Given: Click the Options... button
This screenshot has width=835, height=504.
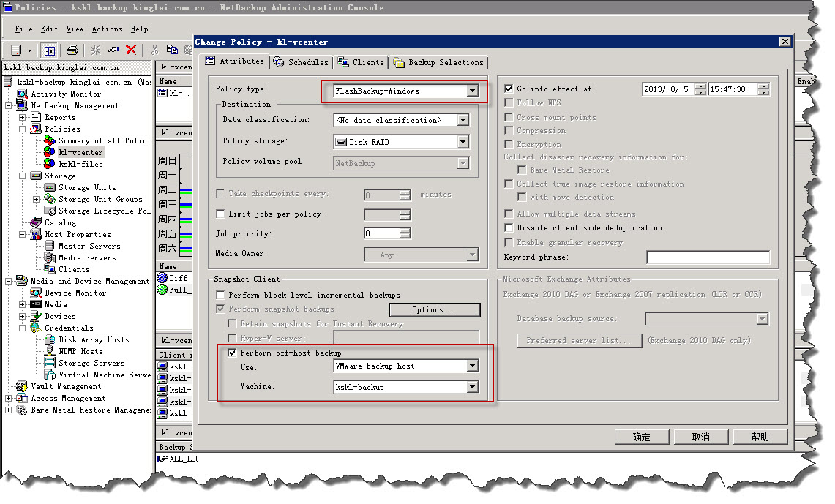Looking at the screenshot, I should pos(435,309).
